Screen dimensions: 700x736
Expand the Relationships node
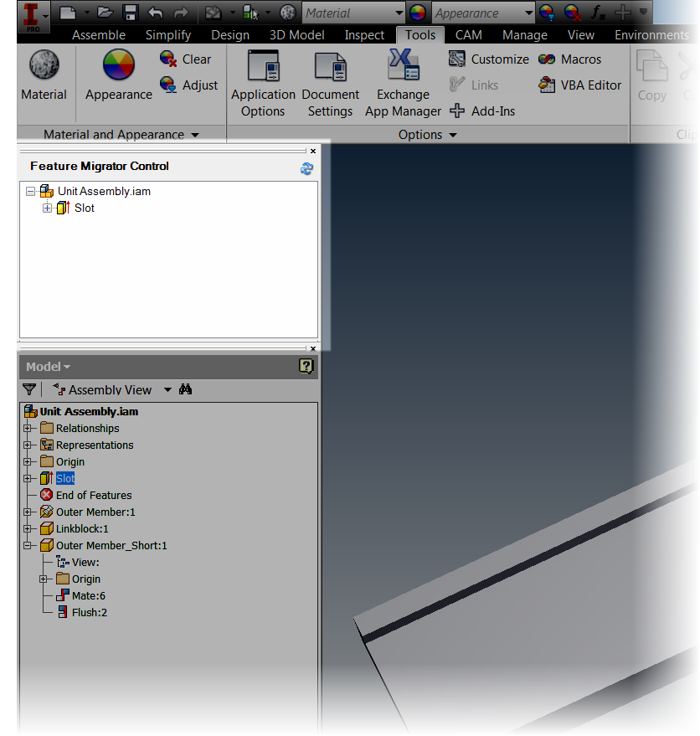click(x=27, y=428)
